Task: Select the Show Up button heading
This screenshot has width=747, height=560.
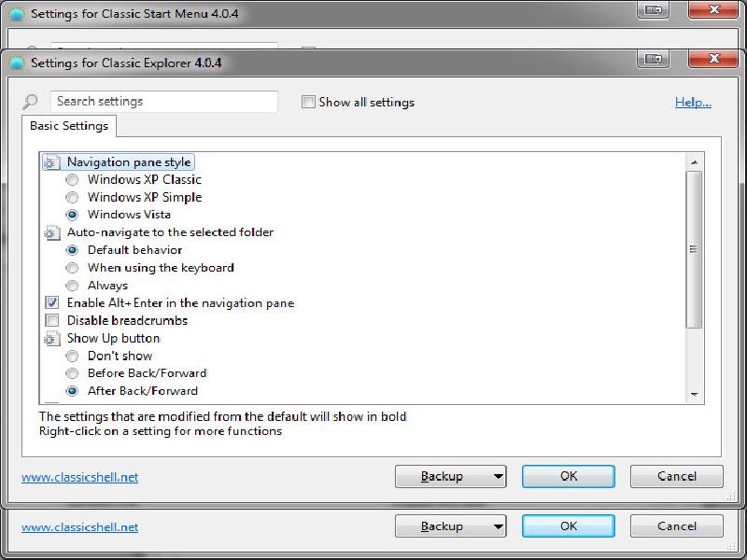Action: (x=113, y=338)
